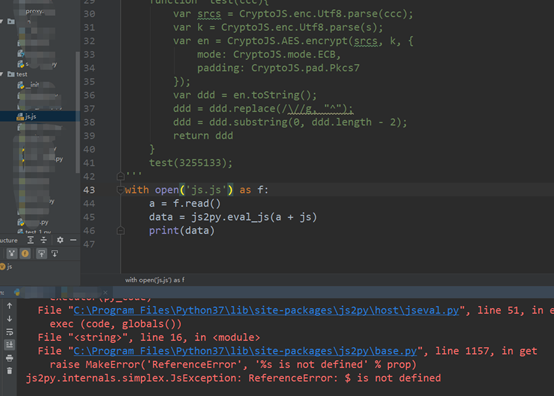This screenshot has width=554, height=396.
Task: Click the string-end fold marker on line 42
Action: pos(120,176)
